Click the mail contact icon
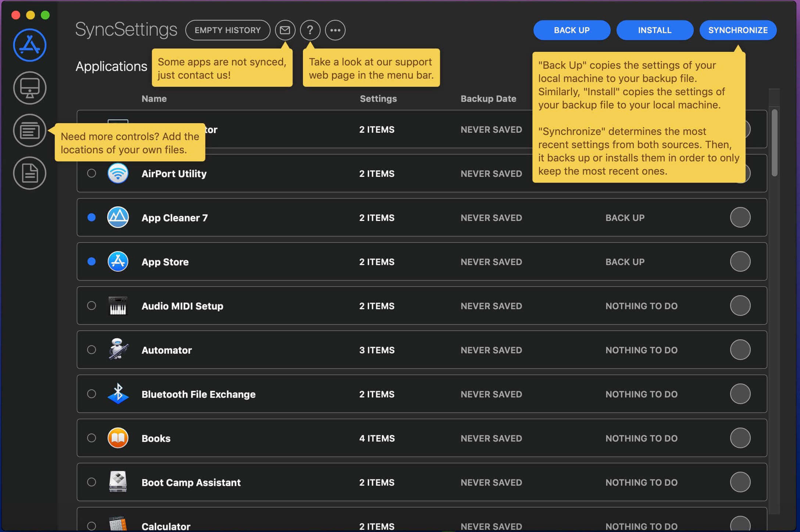The height and width of the screenshot is (532, 800). click(x=285, y=30)
